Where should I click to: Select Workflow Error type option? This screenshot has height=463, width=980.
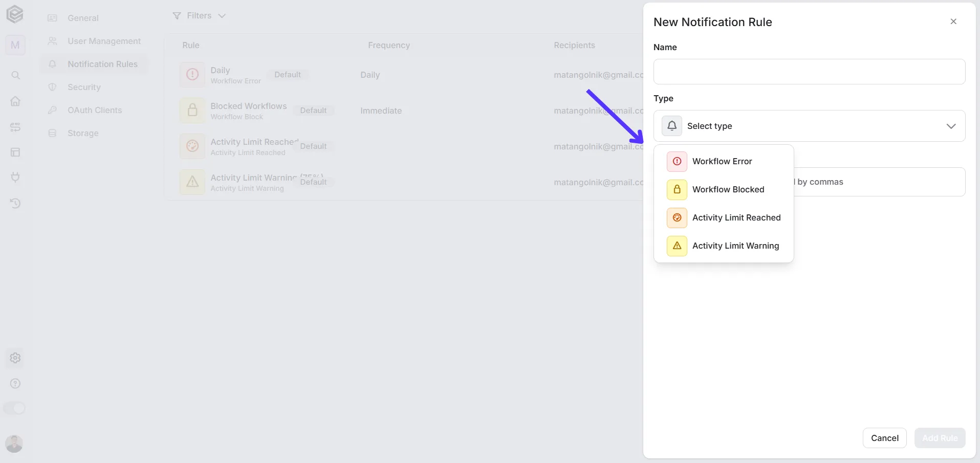coord(724,161)
